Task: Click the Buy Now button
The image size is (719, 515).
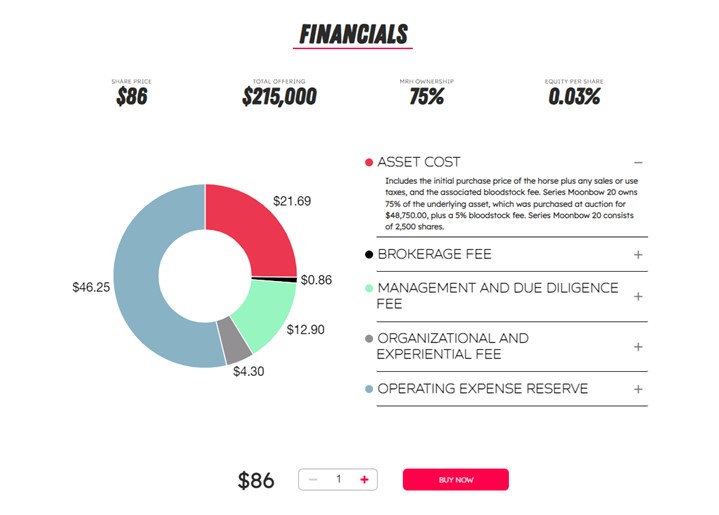Action: coord(456,480)
